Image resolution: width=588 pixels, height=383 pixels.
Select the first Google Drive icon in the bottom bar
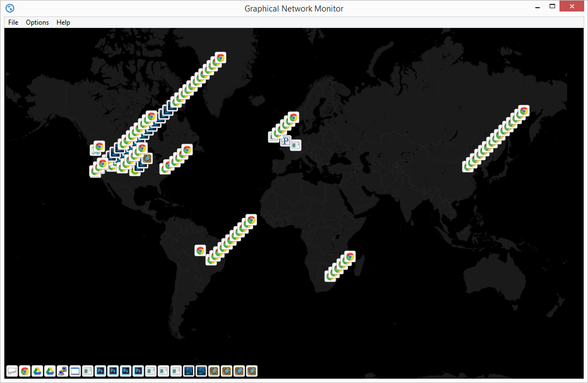[x=37, y=371]
